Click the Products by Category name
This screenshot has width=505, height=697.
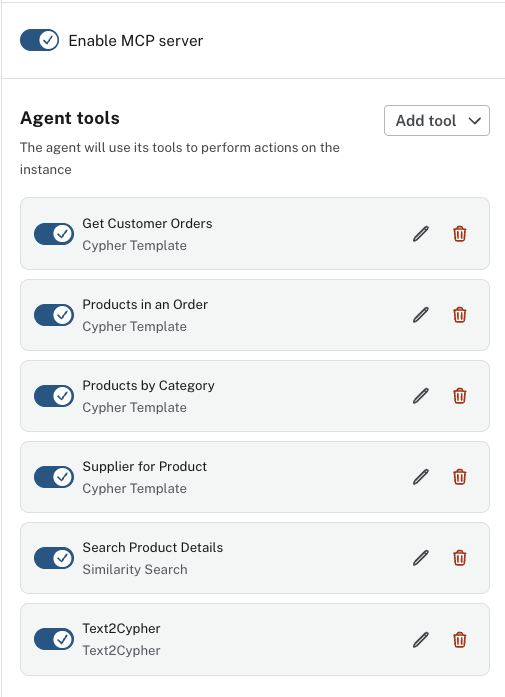pos(148,385)
